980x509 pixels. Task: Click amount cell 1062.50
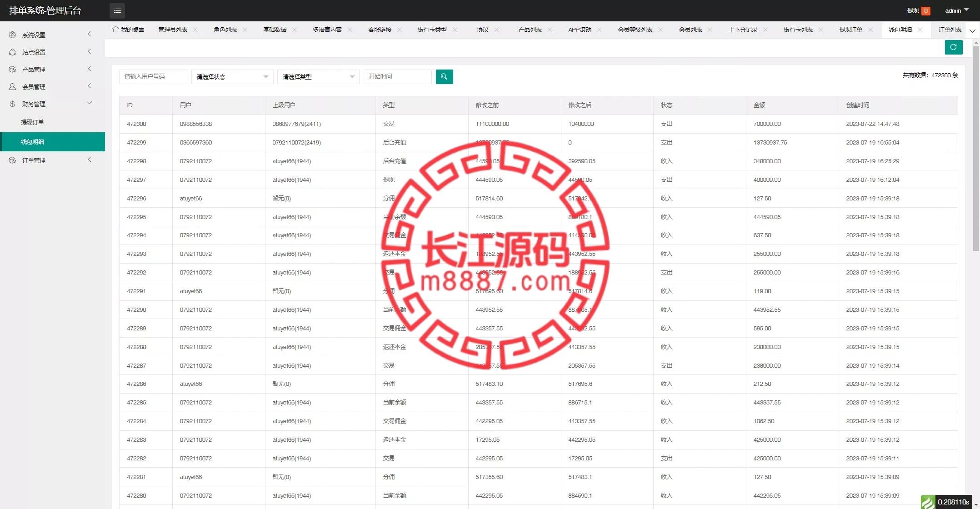point(764,421)
